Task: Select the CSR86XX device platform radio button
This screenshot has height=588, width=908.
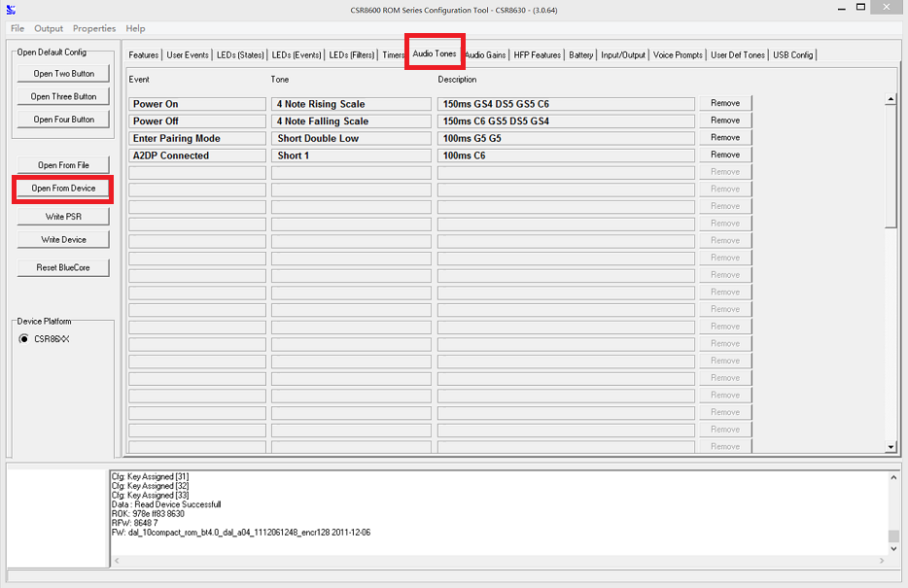Action: click(x=24, y=339)
